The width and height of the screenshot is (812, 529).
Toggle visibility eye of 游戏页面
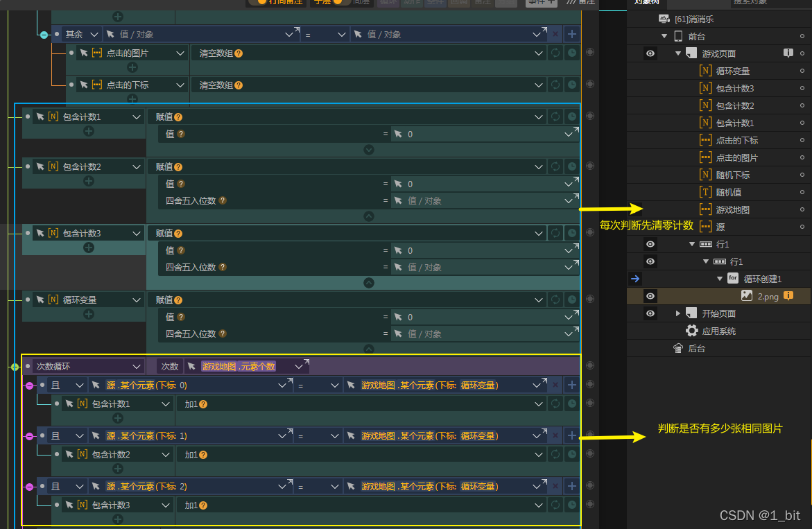click(x=650, y=53)
